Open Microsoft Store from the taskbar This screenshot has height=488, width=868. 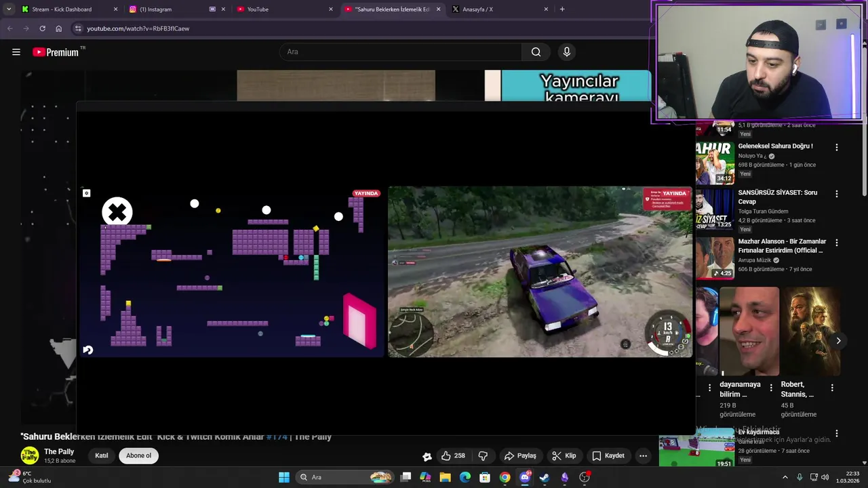485,477
